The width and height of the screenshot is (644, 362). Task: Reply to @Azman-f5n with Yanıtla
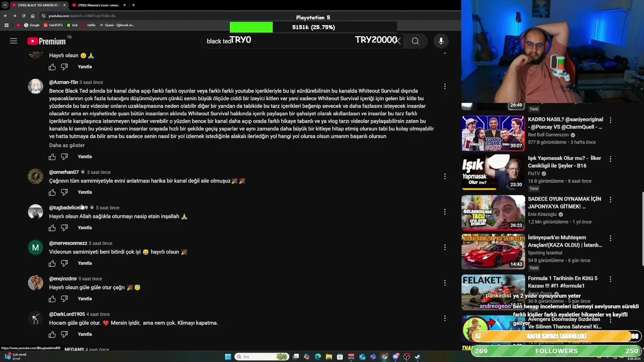point(85,157)
